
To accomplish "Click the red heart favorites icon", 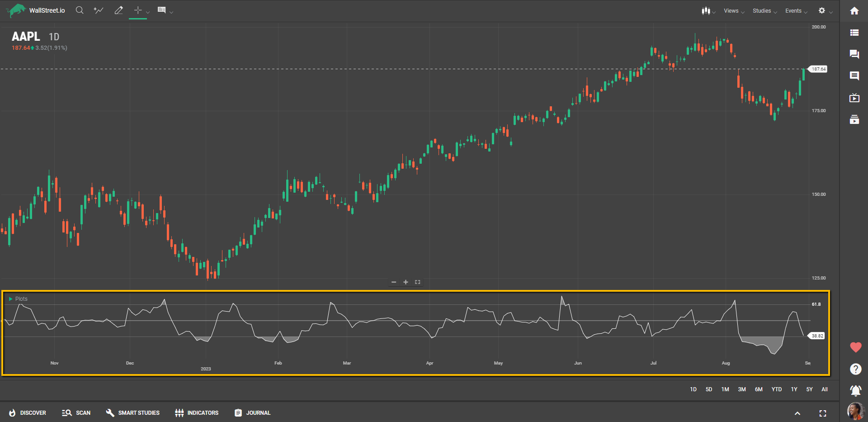I will 855,347.
